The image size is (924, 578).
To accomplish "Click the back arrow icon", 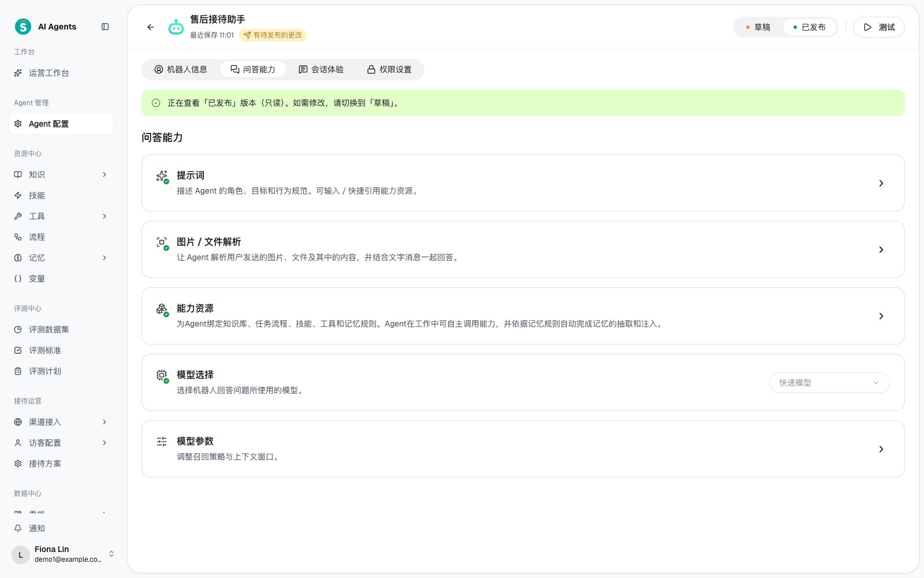I will pos(151,27).
